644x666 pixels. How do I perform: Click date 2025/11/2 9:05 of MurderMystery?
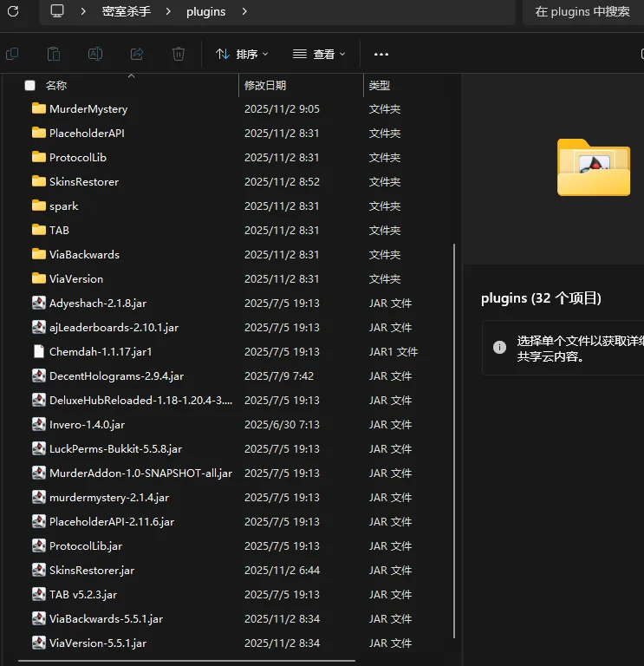tap(282, 108)
